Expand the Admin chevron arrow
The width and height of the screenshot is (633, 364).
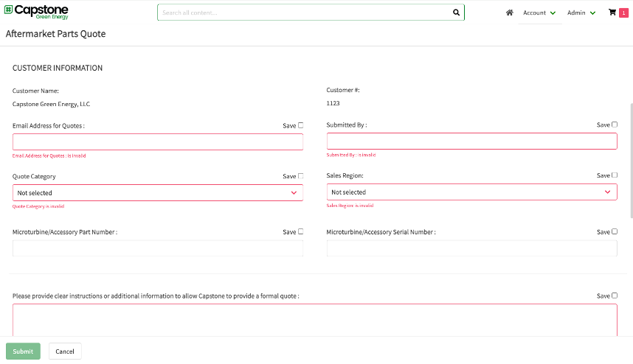click(592, 13)
